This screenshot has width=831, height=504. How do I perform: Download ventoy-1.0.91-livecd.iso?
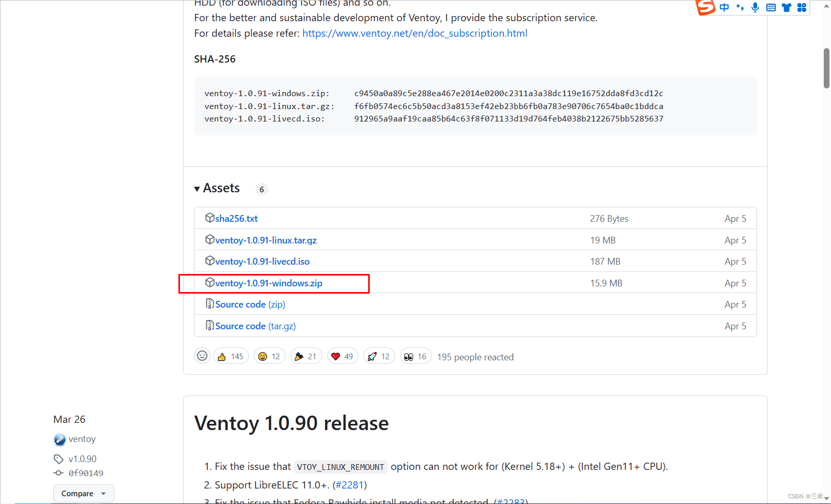(262, 262)
